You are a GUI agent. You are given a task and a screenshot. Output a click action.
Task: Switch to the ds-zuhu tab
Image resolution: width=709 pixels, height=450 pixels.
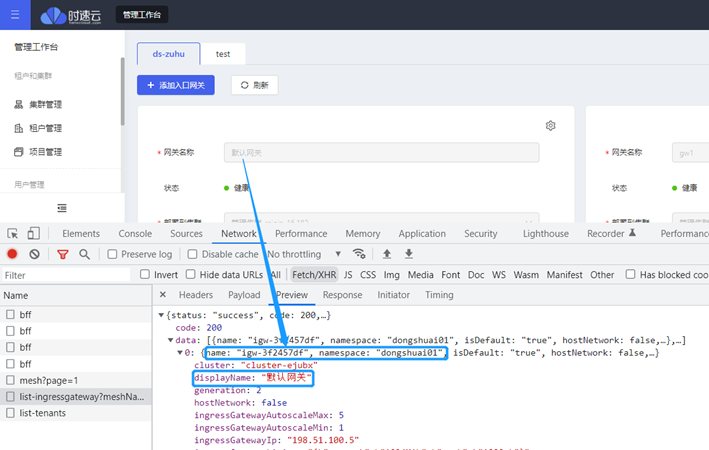pos(169,54)
